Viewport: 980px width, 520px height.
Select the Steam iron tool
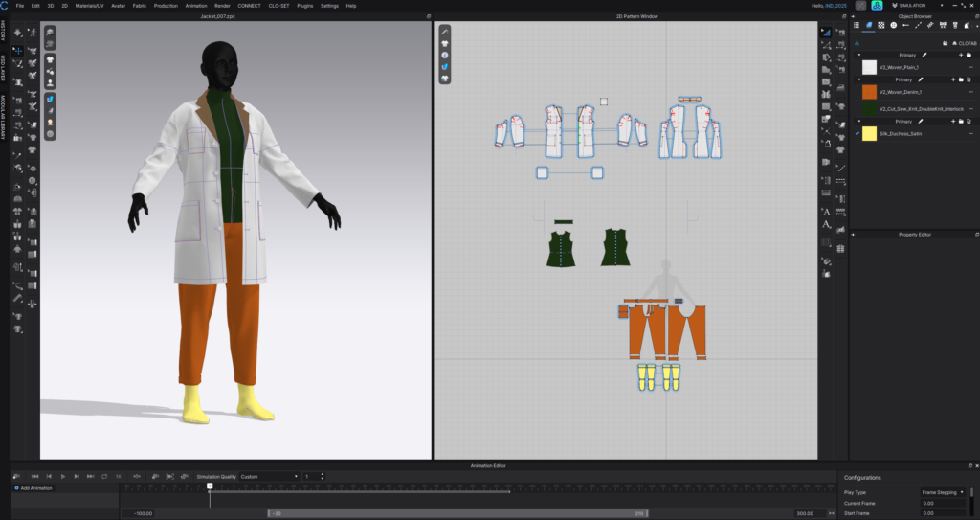pos(840,87)
